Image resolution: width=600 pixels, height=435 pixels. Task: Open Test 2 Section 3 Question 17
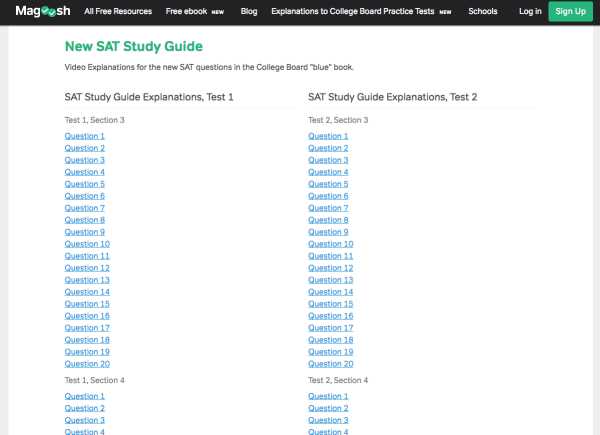(x=331, y=328)
